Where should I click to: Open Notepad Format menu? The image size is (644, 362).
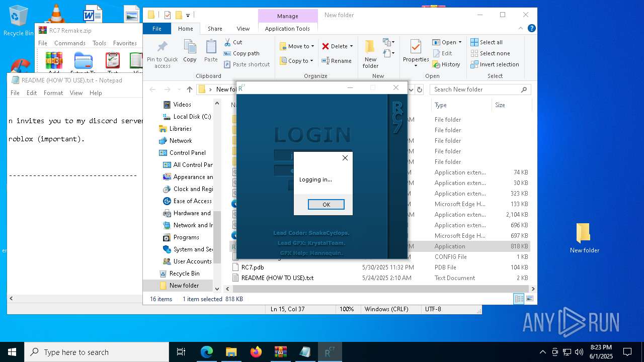coord(53,93)
